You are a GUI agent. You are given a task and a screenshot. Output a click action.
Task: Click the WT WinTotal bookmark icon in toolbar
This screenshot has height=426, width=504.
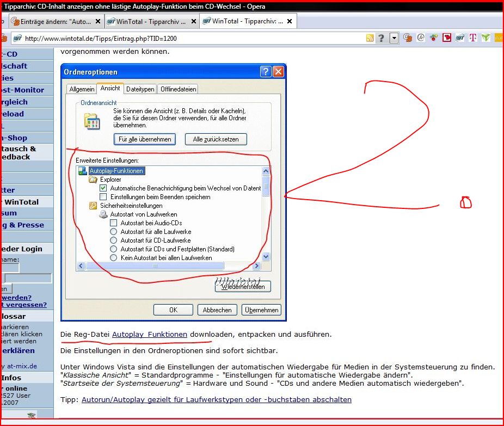coord(460,38)
